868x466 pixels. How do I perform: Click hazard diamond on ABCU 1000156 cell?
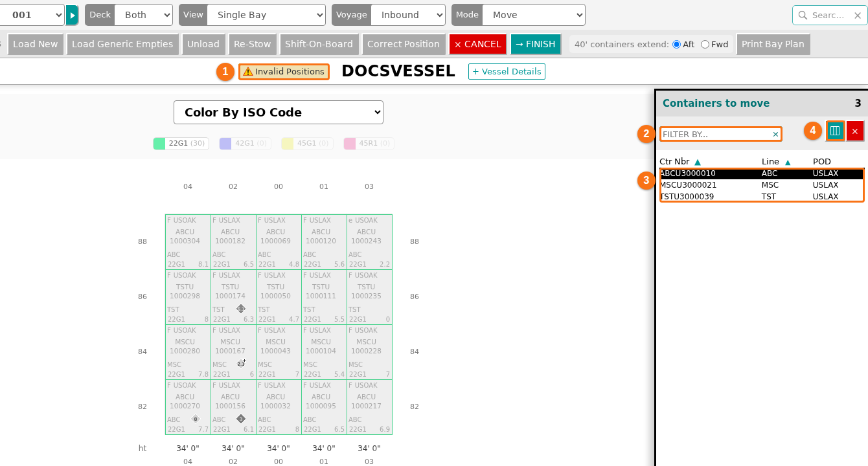[x=241, y=419]
